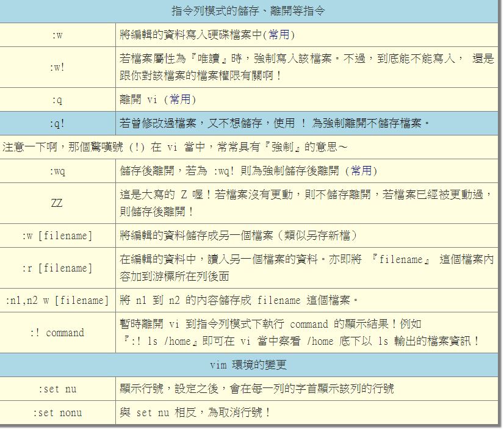504x432 pixels.
Task: Click the "顯示行號" description for :set nu
Action: click(256, 389)
